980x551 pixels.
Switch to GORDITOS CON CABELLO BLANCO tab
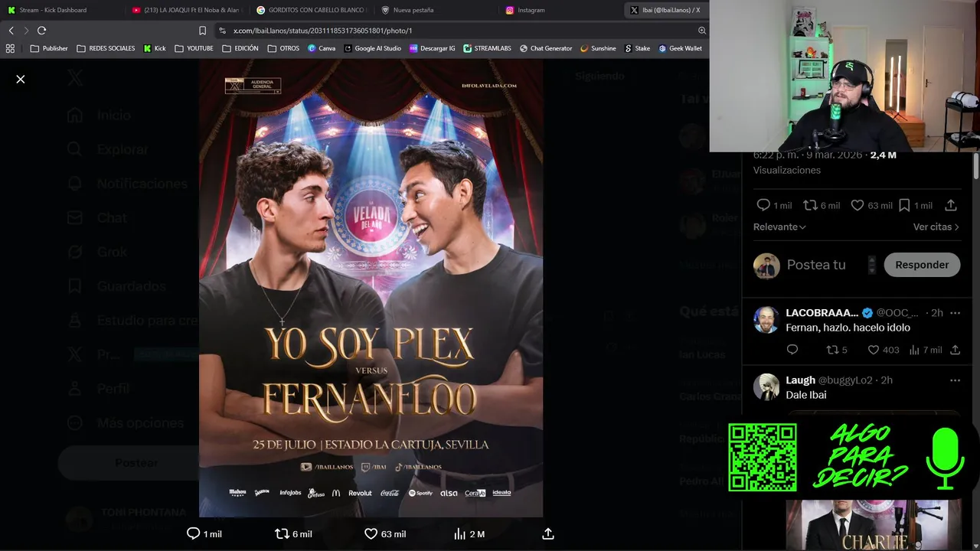click(312, 10)
